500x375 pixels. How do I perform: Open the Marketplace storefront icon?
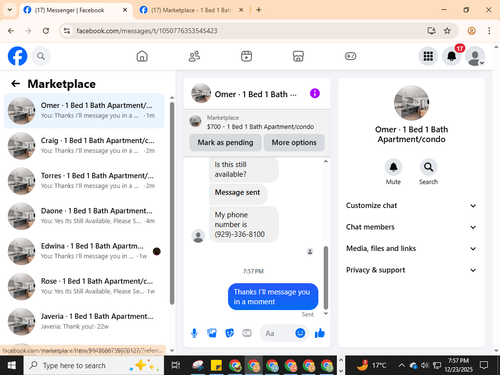point(298,56)
